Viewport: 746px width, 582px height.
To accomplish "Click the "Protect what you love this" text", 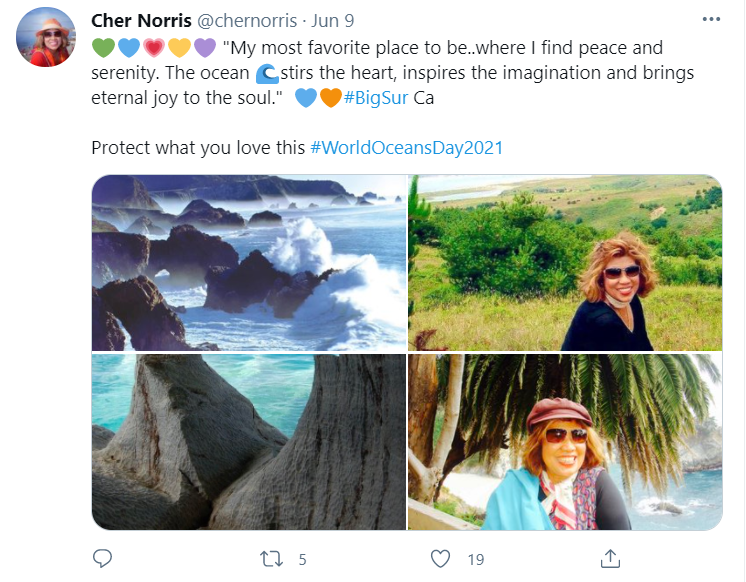I will (x=198, y=147).
